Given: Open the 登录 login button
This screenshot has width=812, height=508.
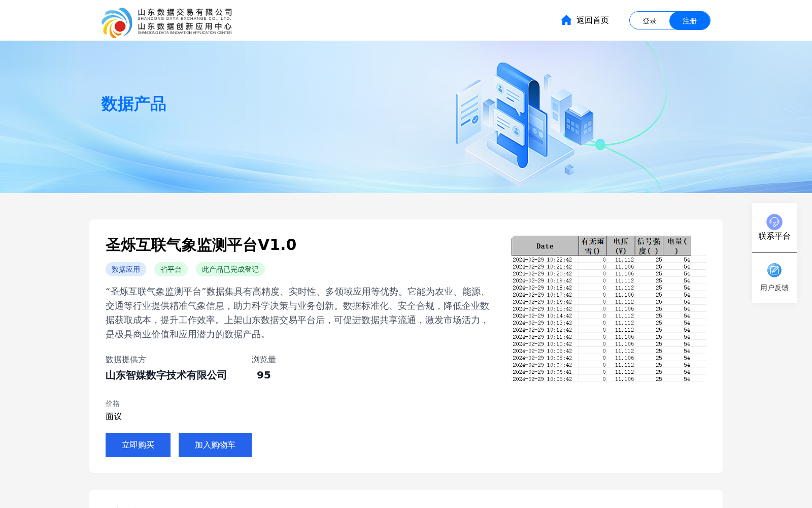Looking at the screenshot, I should point(650,21).
